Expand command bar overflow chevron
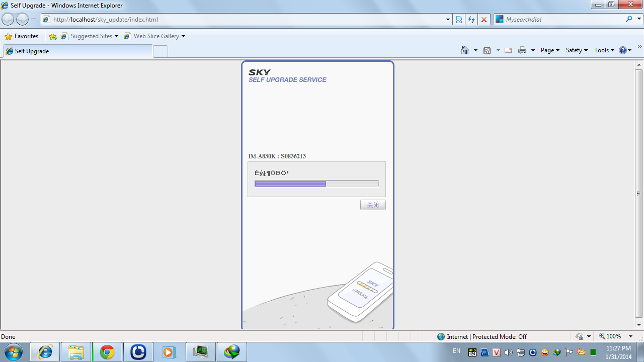Screen dimensions: 644x362 [x=640, y=46]
